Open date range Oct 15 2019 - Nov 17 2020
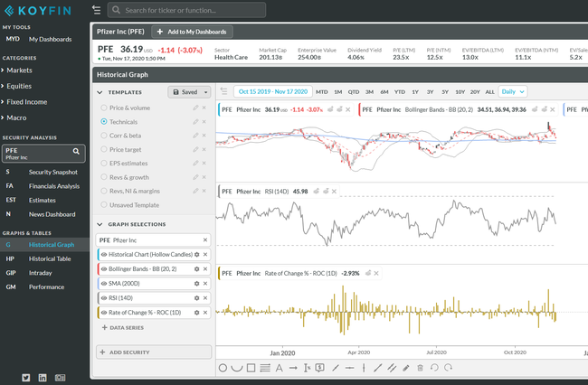Viewport: 588px width, 385px height. click(x=273, y=92)
